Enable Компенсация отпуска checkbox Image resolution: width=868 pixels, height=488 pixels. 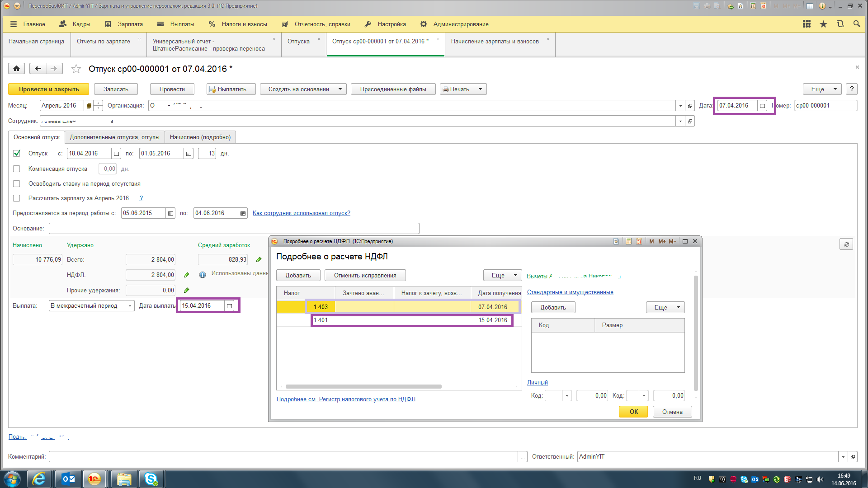[x=17, y=169]
